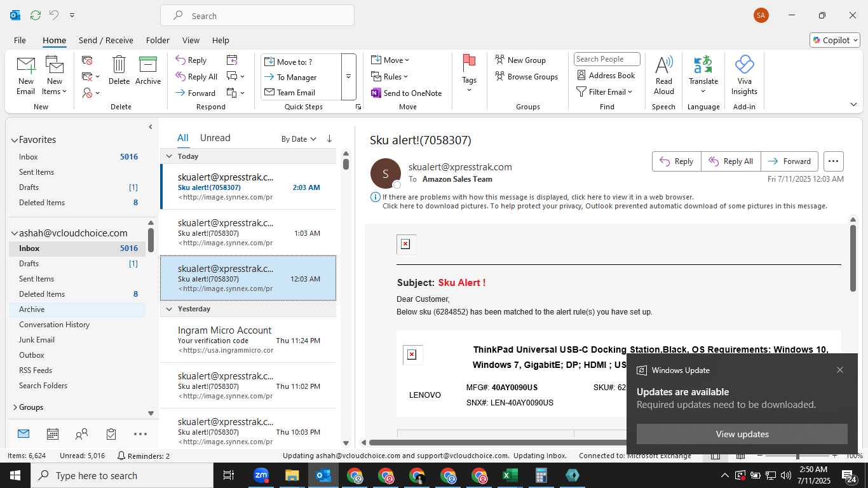Switch to the Folder tab
This screenshot has height=488, width=868.
158,40
